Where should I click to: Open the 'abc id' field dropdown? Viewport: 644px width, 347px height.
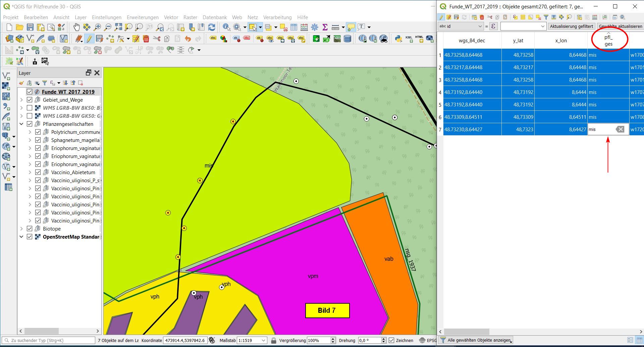click(460, 26)
